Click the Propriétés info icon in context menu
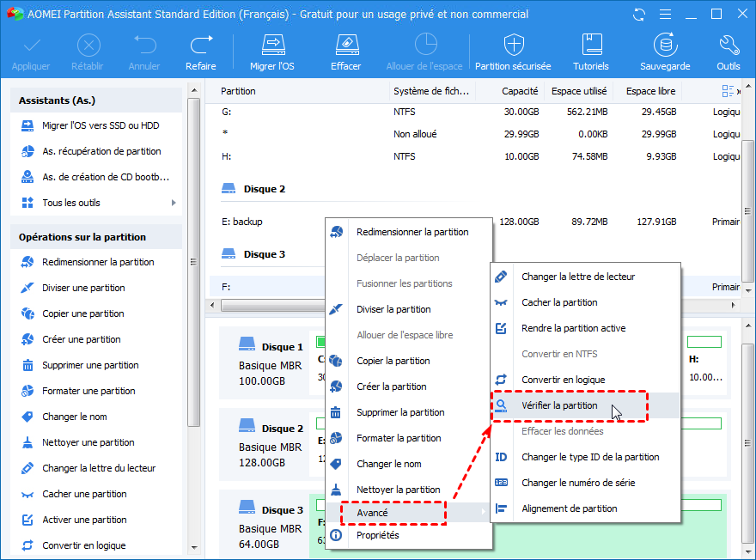This screenshot has height=560, width=756. 336,535
